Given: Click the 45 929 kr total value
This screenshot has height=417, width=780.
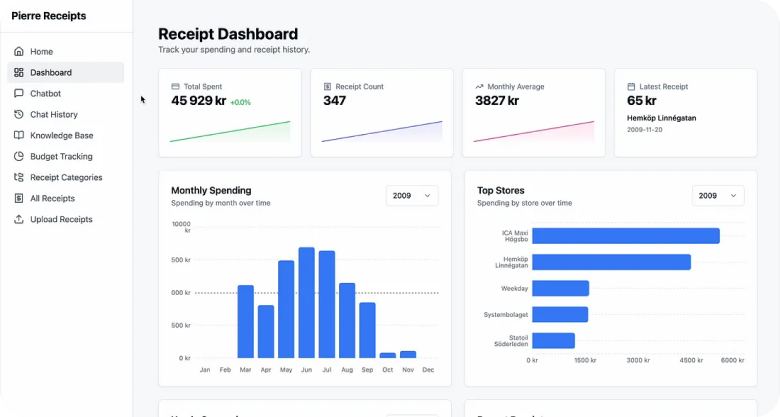Looking at the screenshot, I should (198, 101).
